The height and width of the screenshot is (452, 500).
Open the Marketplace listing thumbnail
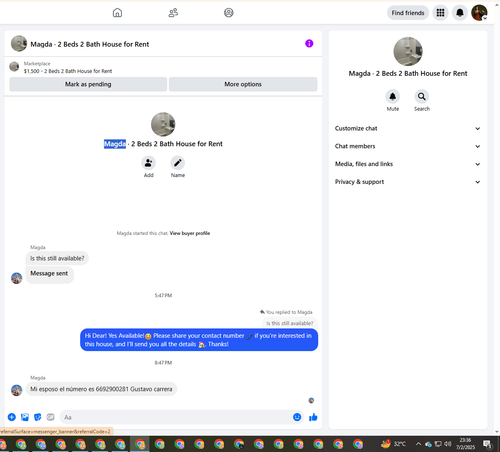pyautogui.click(x=14, y=67)
